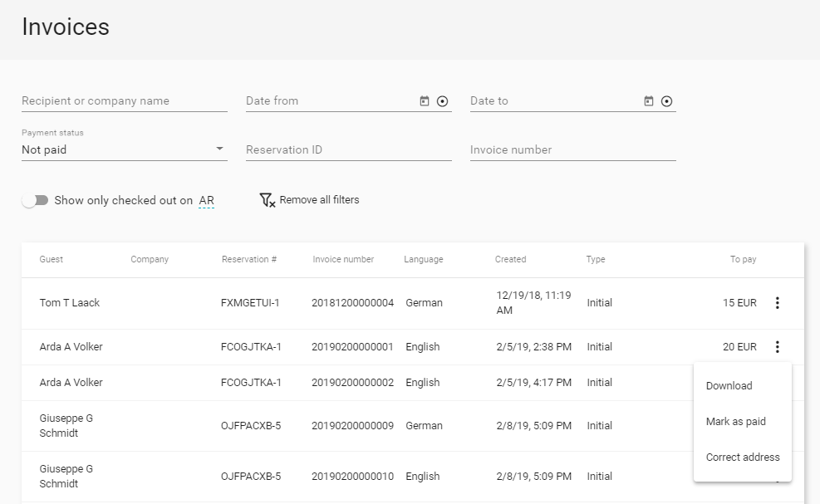
Task: Choose Download from the context menu
Action: (x=729, y=386)
